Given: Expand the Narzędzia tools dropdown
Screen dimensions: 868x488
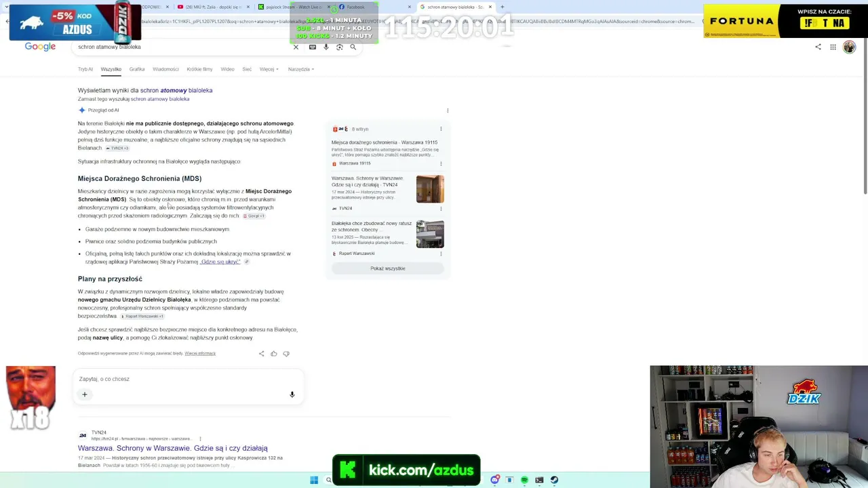Looking at the screenshot, I should click(x=301, y=69).
